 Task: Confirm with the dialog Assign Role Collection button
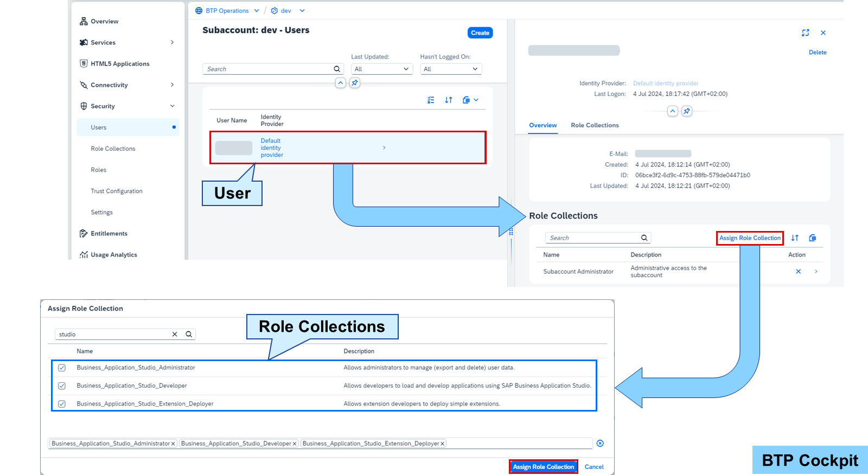pos(544,467)
